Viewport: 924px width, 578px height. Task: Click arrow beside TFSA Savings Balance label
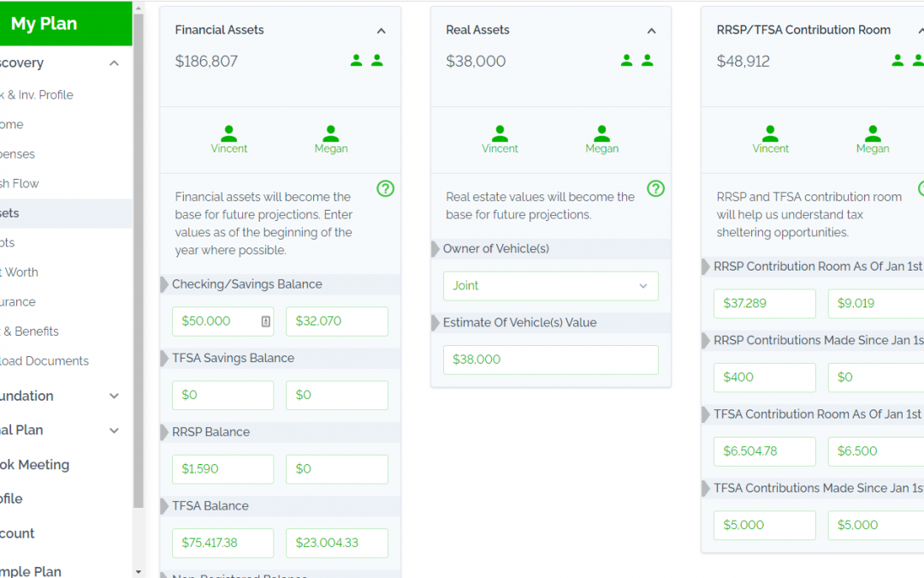(164, 358)
